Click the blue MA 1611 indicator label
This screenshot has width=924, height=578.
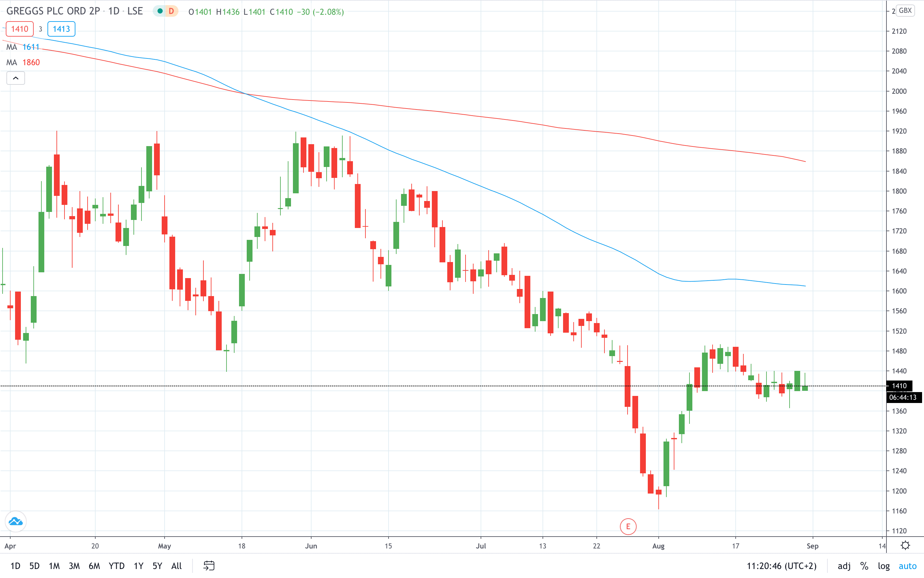coord(23,47)
